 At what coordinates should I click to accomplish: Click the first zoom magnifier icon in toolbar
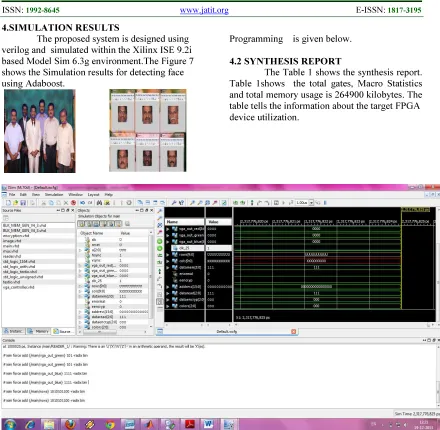coord(192,203)
